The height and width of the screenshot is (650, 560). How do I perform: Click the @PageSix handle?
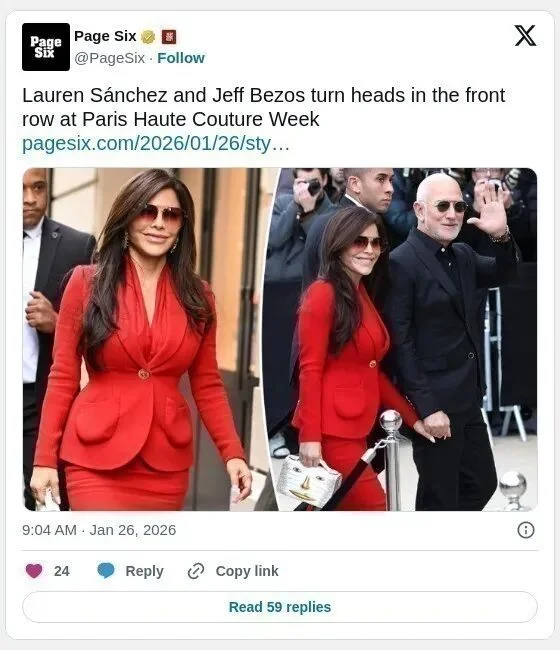110,58
